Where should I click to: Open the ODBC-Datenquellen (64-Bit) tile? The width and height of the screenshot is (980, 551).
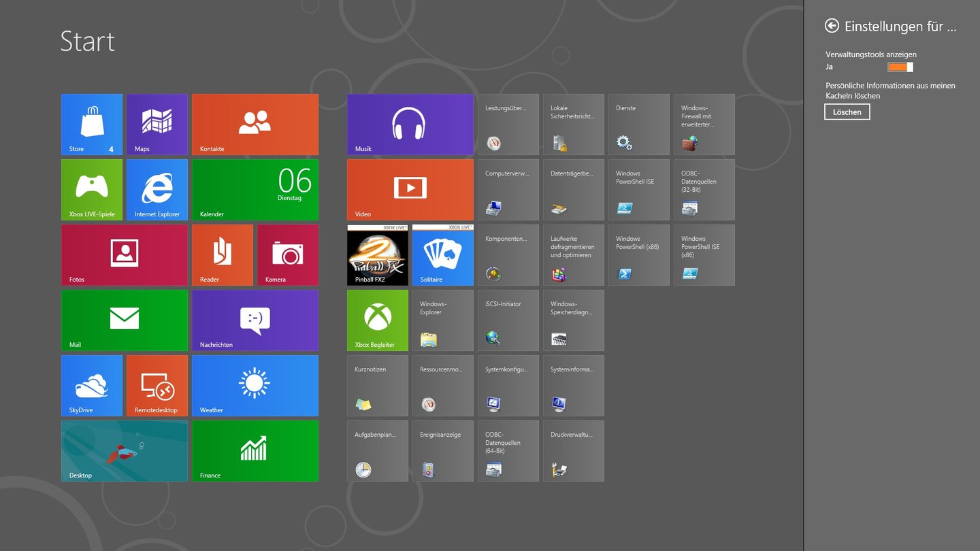click(508, 451)
